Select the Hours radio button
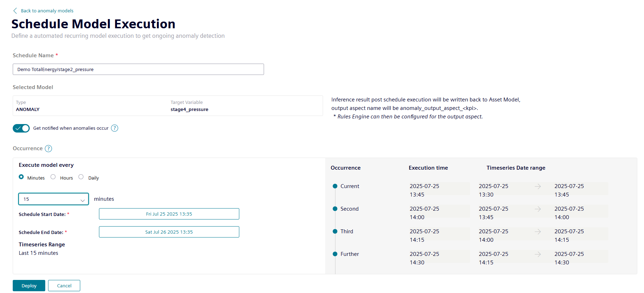This screenshot has width=644, height=293. 53,177
